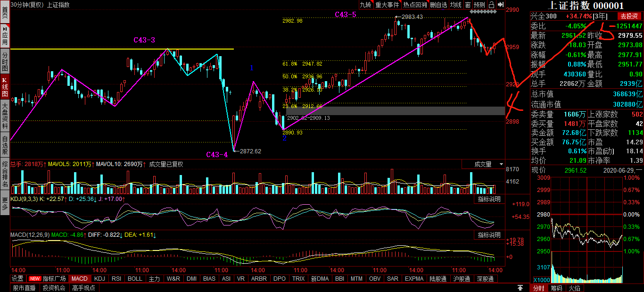Switch to the DPO indicator tab
This screenshot has width=644, height=292.
click(x=280, y=279)
